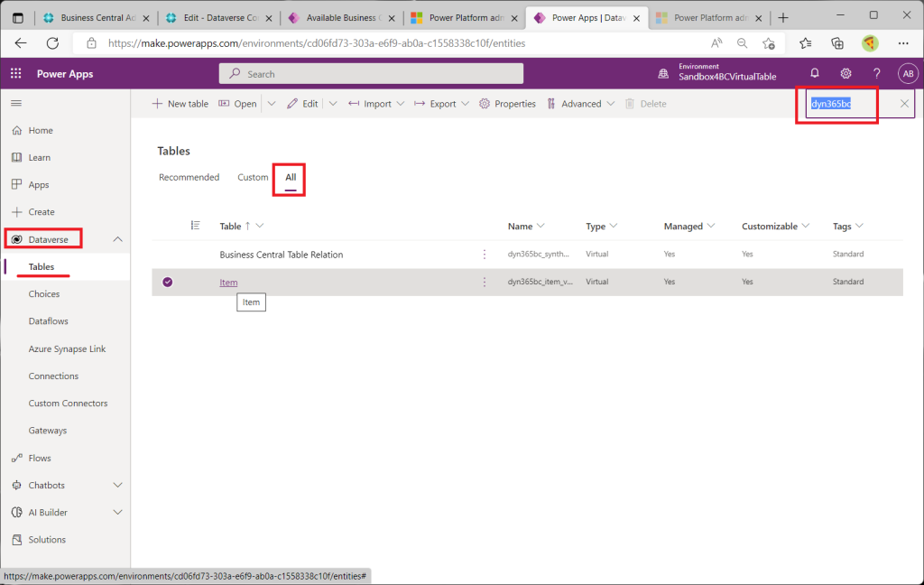Open Choices under Dataverse
The image size is (924, 585).
coord(44,293)
